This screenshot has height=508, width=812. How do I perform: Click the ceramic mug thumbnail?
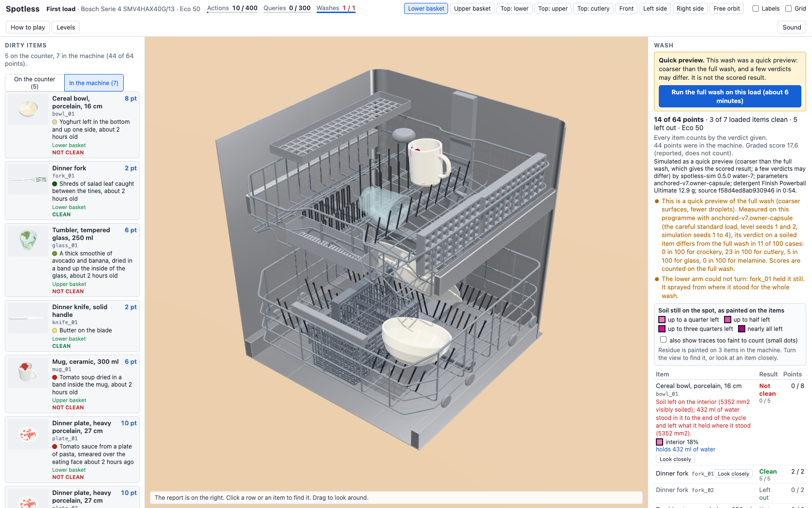(x=28, y=373)
